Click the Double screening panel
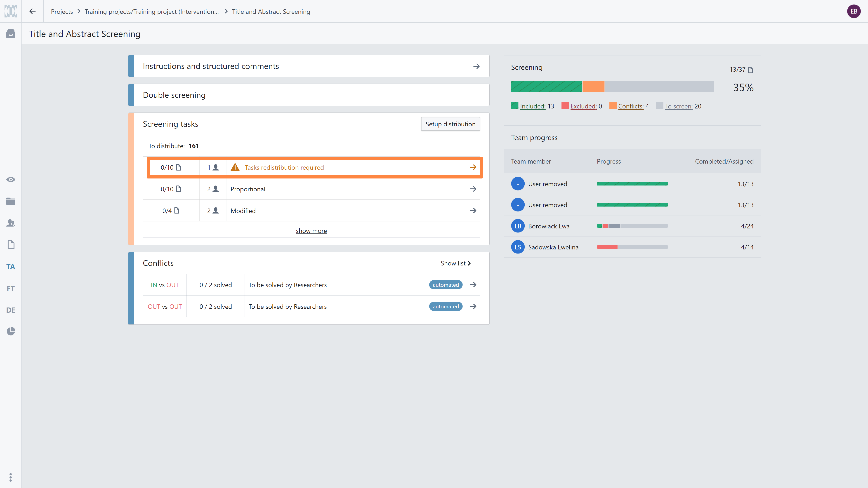 tap(309, 95)
